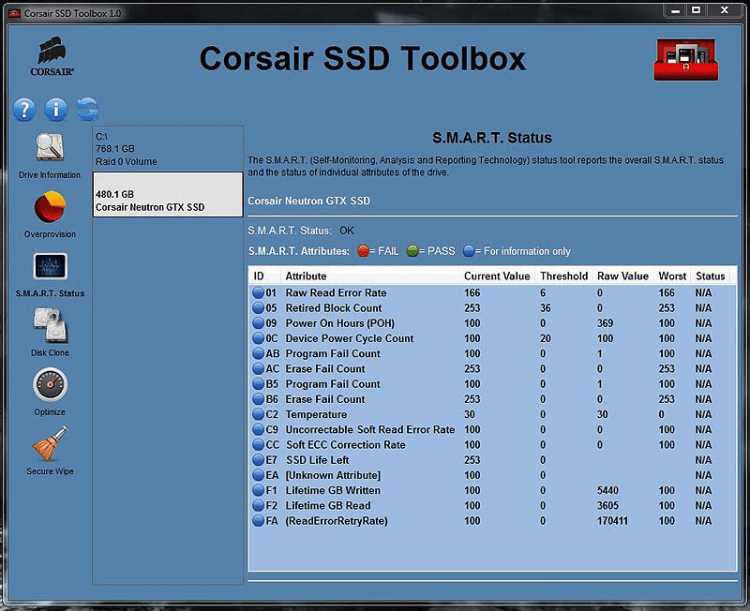
Task: Click the Current Value column header
Action: point(496,276)
